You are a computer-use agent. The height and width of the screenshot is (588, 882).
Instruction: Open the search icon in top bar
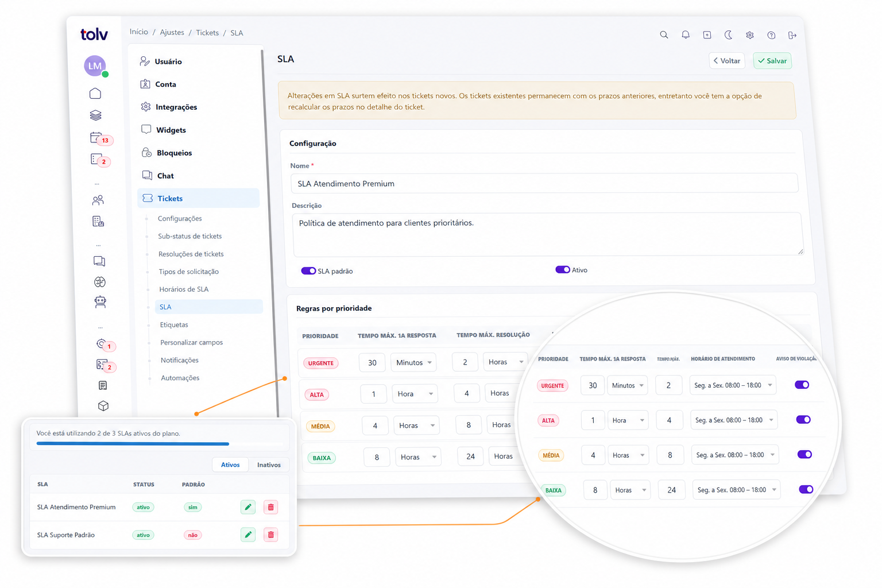tap(664, 35)
